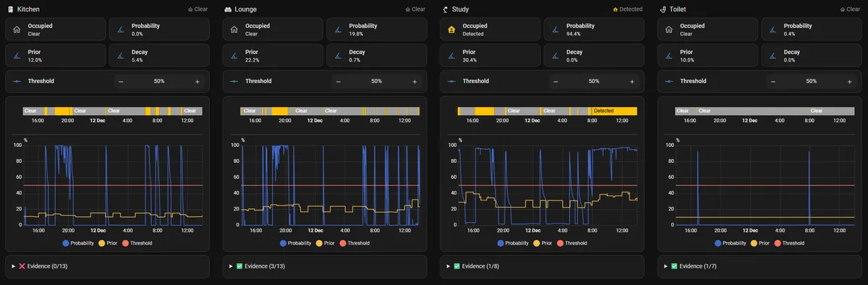The width and height of the screenshot is (868, 285).
Task: Click Study threshold 50% value field
Action: [594, 81]
